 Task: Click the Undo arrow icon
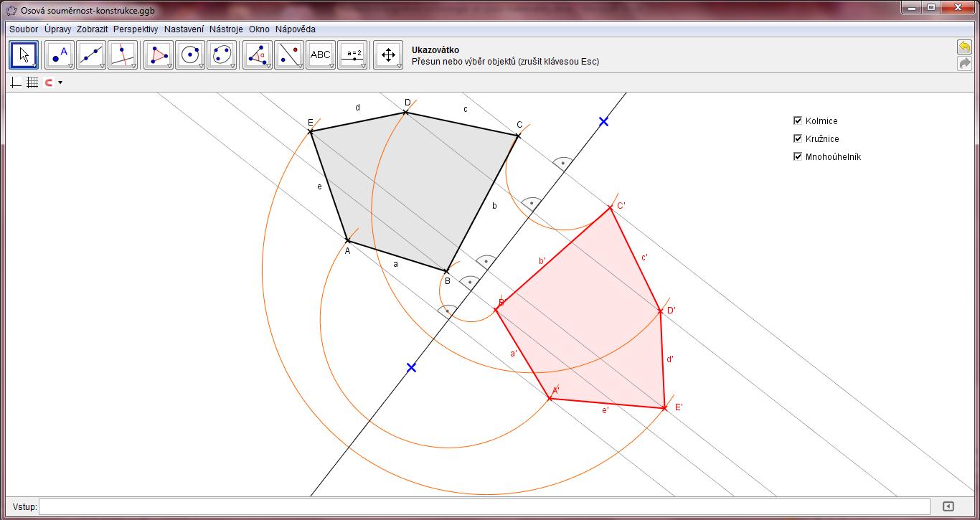964,47
